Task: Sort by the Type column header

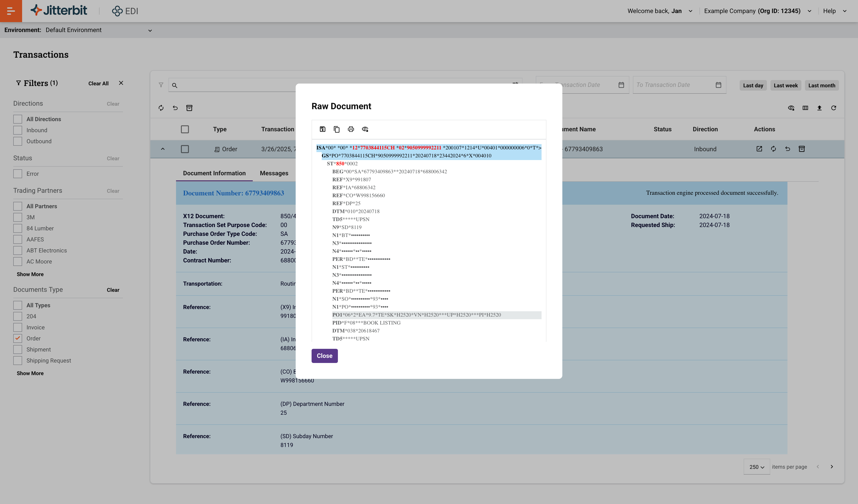Action: [220, 129]
